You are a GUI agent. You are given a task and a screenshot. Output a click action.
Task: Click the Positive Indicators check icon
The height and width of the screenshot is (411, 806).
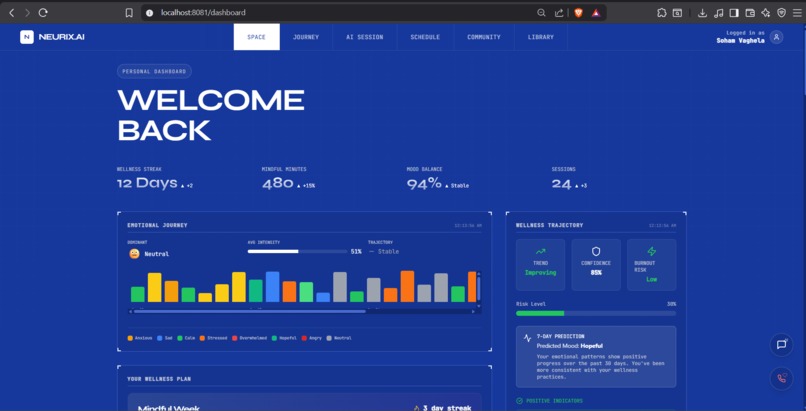pyautogui.click(x=519, y=401)
